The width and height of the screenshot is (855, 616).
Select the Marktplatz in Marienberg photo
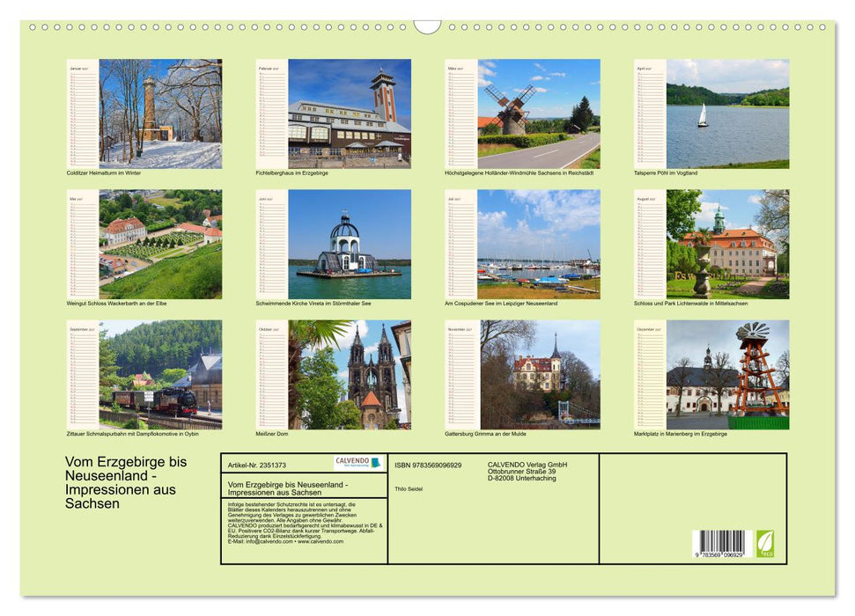727,375
